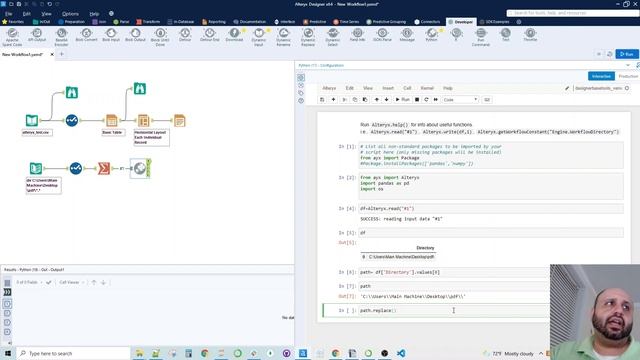Screen dimensions: 640x360
Task: Collapse the Configuration panel chevron
Action: point(628,65)
